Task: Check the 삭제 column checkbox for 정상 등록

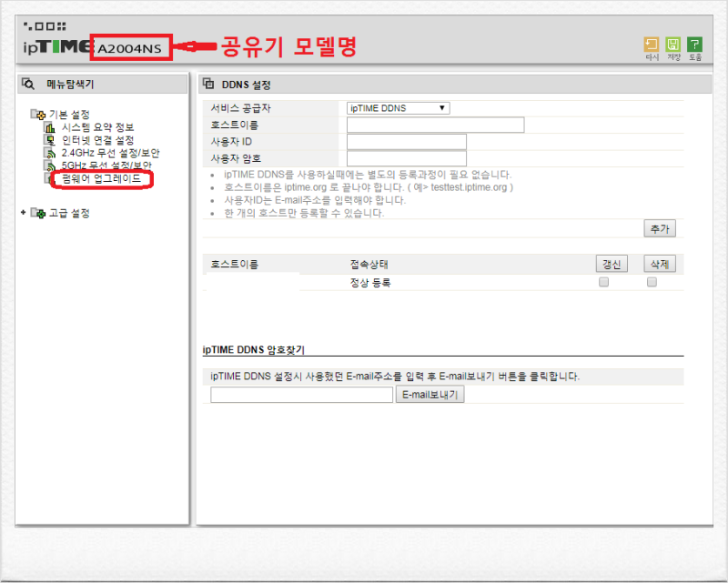Action: click(651, 282)
